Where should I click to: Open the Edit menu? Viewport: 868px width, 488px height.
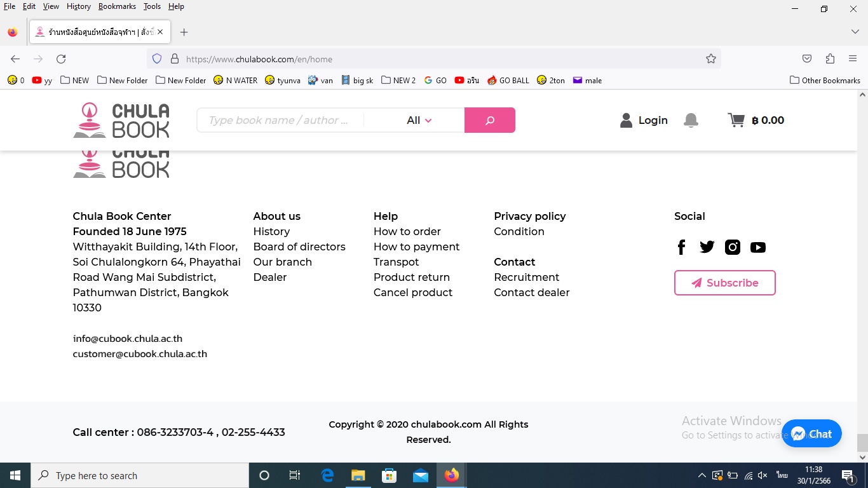29,6
